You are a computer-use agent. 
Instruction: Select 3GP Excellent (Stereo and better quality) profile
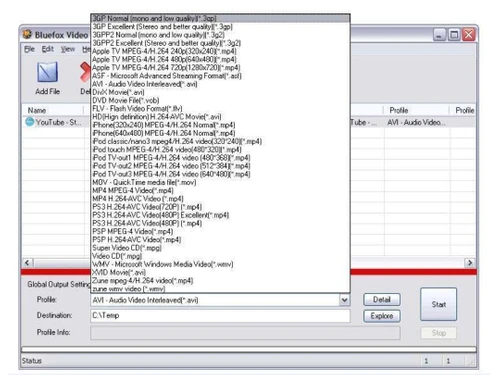click(x=220, y=27)
